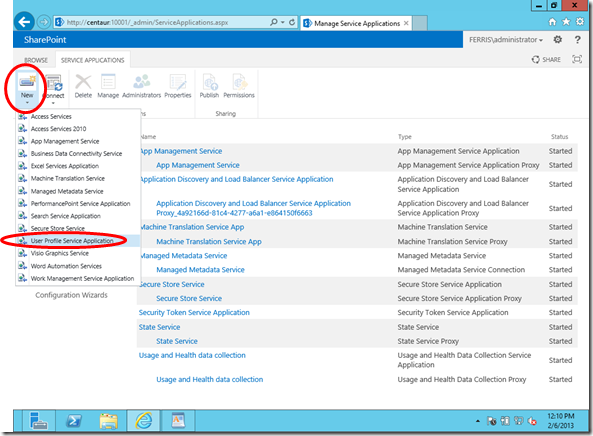593x436 pixels.
Task: Open the indented Usage and Health link
Action: pos(210,380)
